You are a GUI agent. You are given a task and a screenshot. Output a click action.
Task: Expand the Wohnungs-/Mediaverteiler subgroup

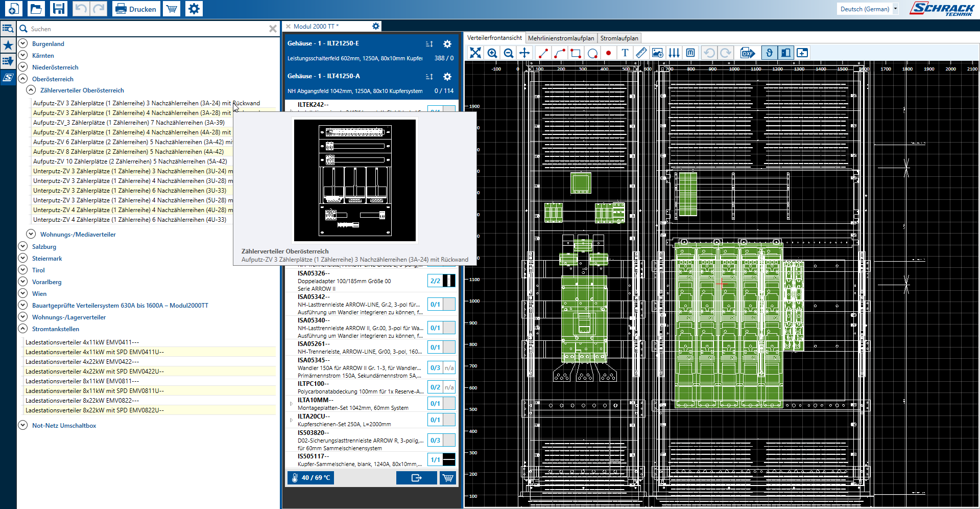point(31,234)
